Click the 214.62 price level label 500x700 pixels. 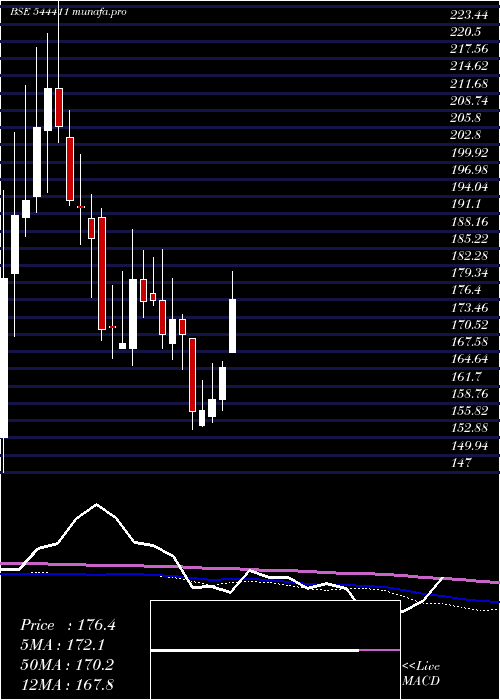(x=469, y=67)
